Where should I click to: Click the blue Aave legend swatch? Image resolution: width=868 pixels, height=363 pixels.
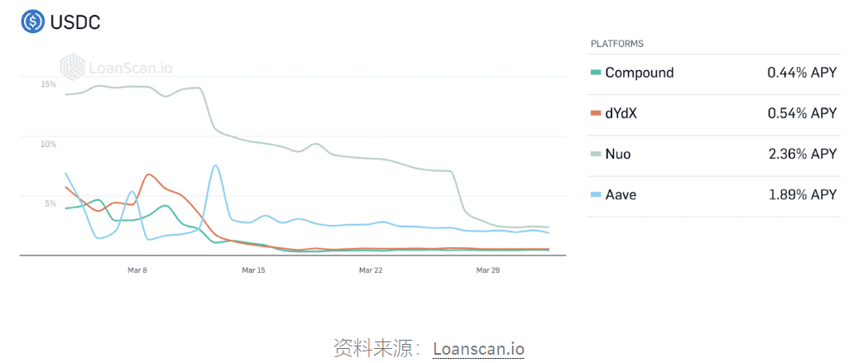click(596, 195)
